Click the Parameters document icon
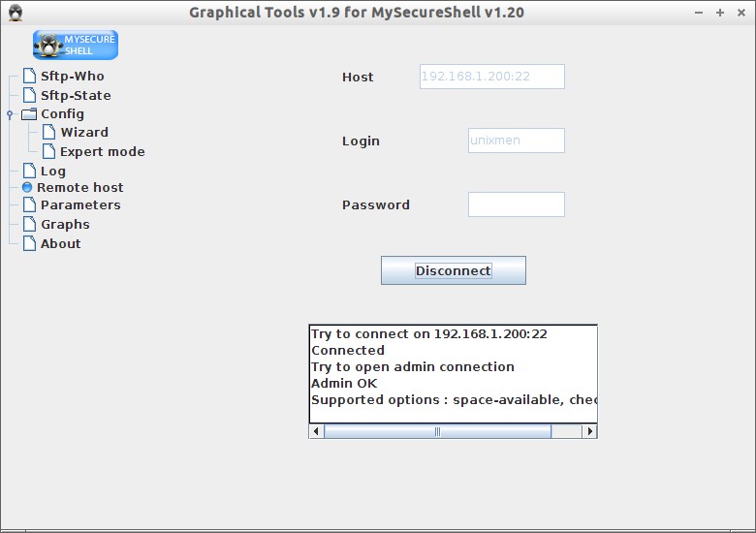Screen dimensions: 756x533 coord(30,204)
